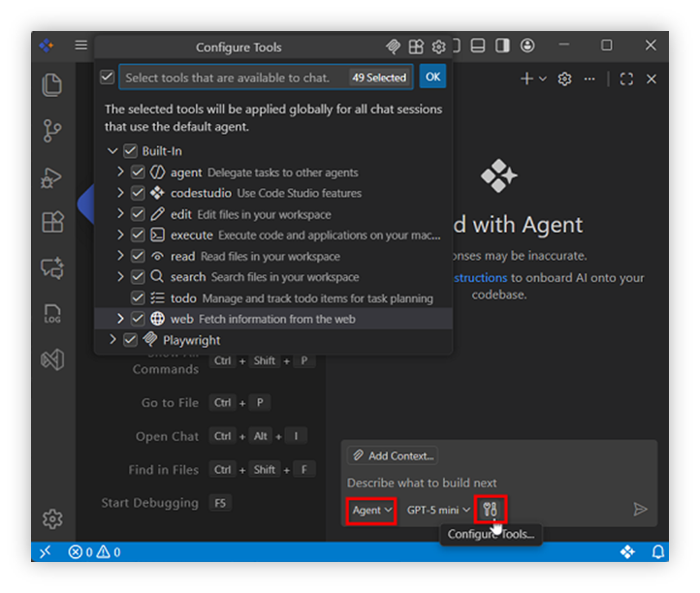Click the notifications bell in status bar
Viewport: 700px width, 593px height.
[x=658, y=552]
